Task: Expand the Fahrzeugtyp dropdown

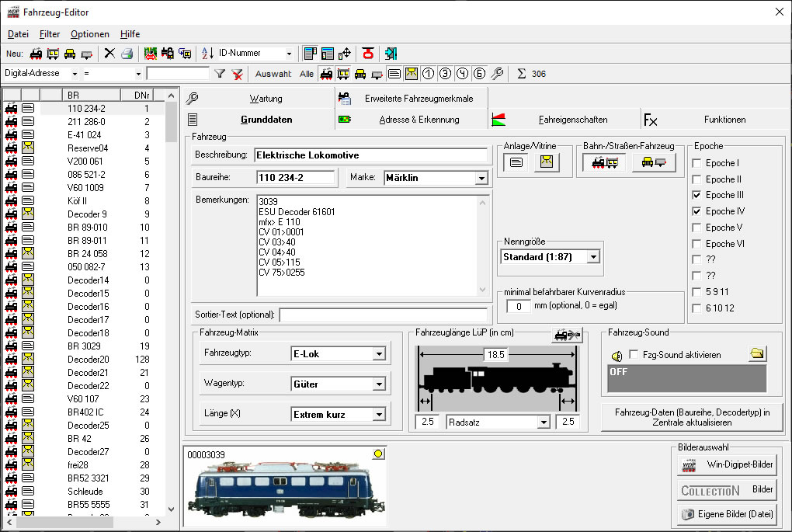Action: click(379, 354)
